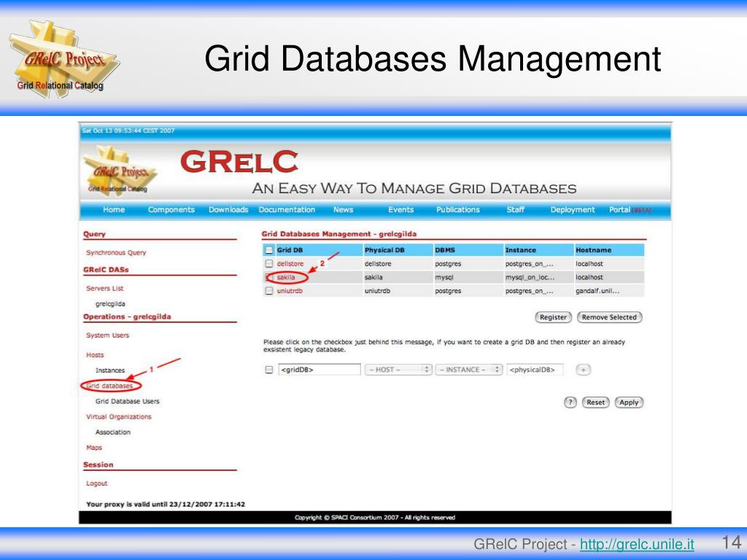Screen dimensions: 747x560
Task: Open the sakila grid DB link
Action: (286, 277)
